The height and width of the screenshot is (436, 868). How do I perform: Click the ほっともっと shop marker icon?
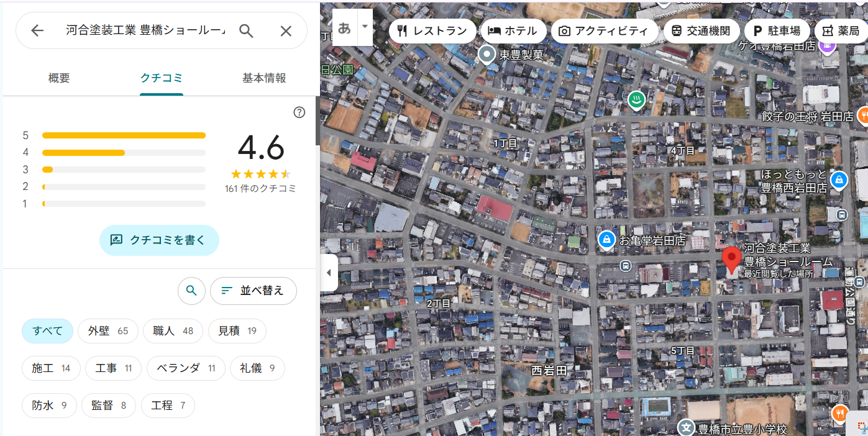point(839,180)
